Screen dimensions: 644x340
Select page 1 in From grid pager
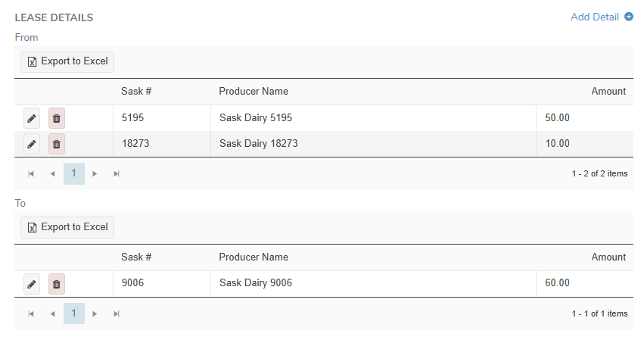(x=73, y=173)
